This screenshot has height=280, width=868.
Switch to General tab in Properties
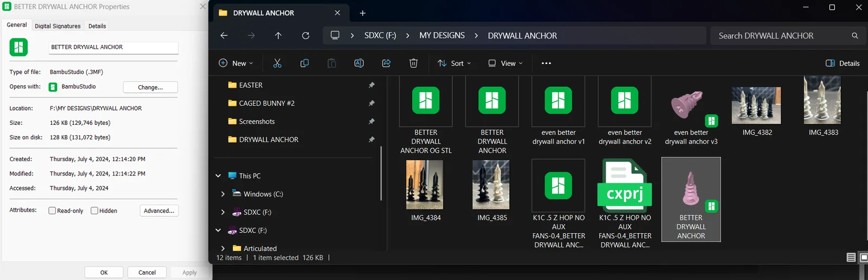click(17, 25)
